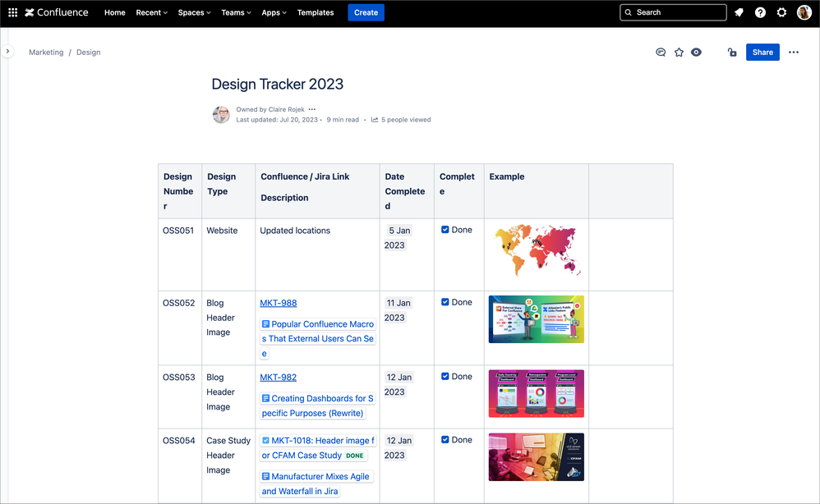820x504 pixels.
Task: Open Confluence settings gear icon
Action: [781, 12]
